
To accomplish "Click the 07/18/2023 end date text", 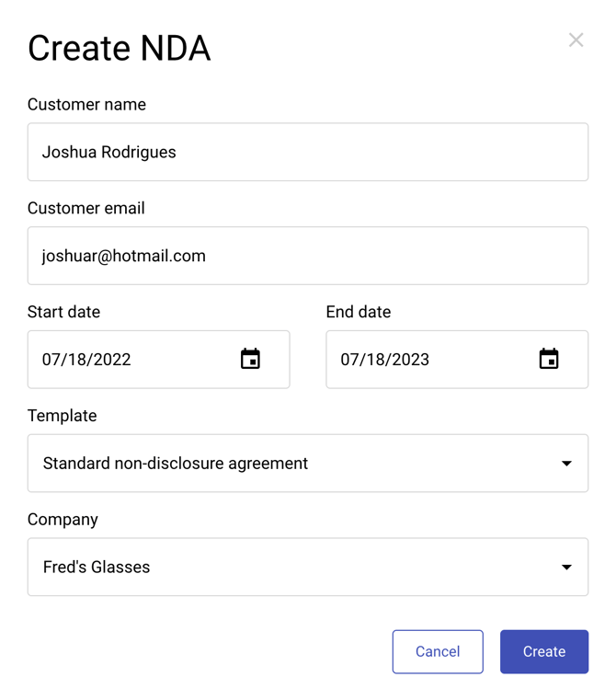I will pyautogui.click(x=385, y=360).
